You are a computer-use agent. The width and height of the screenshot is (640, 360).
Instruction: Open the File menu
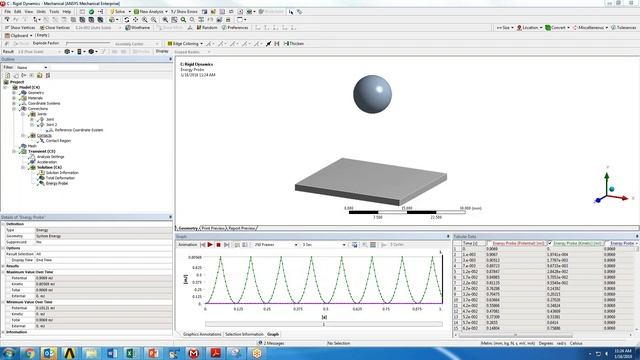pyautogui.click(x=7, y=12)
